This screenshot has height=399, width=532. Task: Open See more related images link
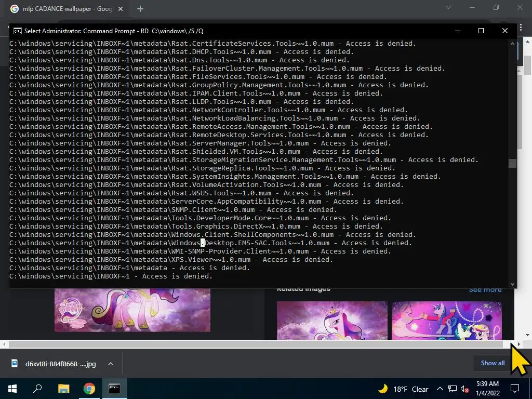(485, 290)
